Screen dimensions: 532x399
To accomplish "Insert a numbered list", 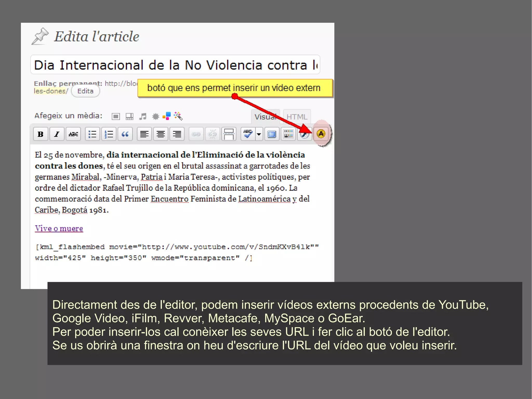I will click(109, 134).
